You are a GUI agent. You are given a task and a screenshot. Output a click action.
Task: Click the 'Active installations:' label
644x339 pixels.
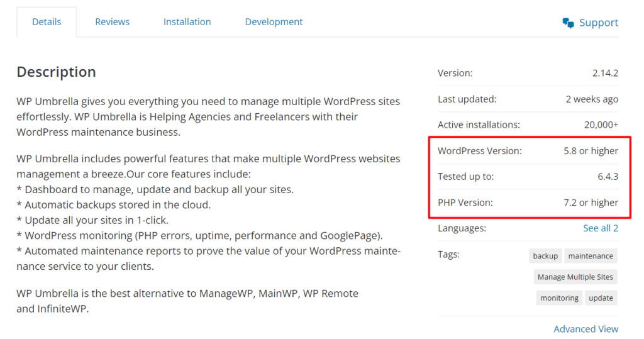[x=479, y=125]
